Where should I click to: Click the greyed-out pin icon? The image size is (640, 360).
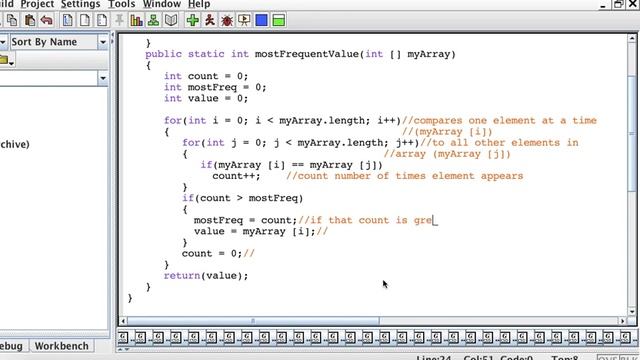[119, 20]
